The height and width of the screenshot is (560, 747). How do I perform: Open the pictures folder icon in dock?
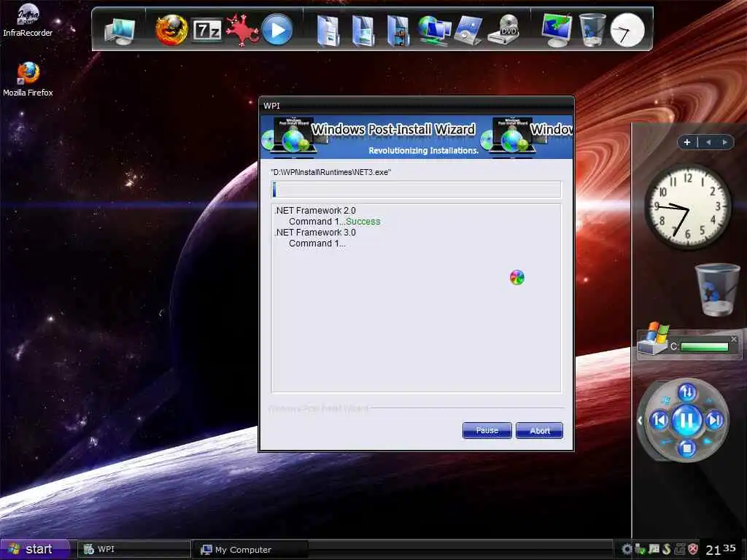click(363, 31)
